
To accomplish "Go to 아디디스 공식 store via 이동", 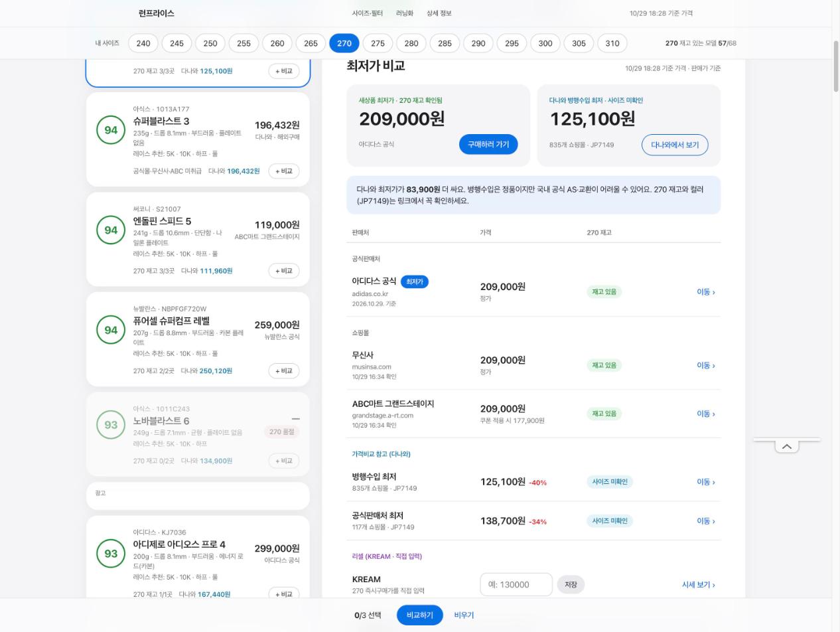I will tap(706, 292).
